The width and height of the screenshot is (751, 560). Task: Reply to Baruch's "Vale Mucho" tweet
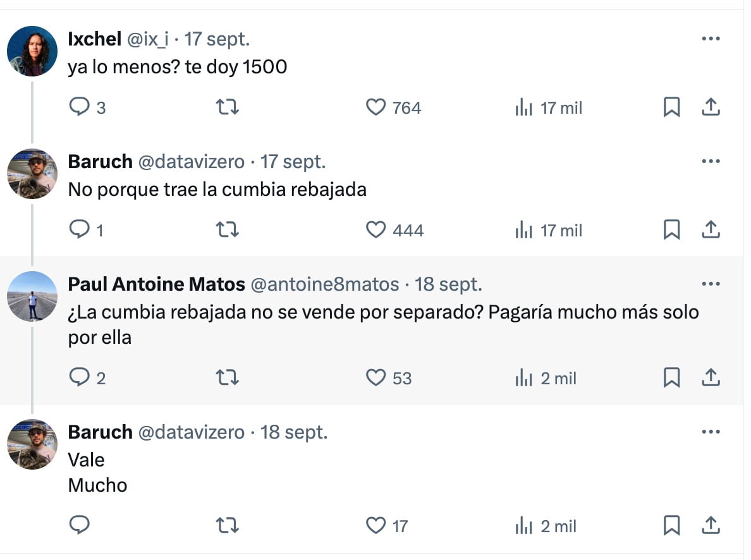[x=80, y=525]
